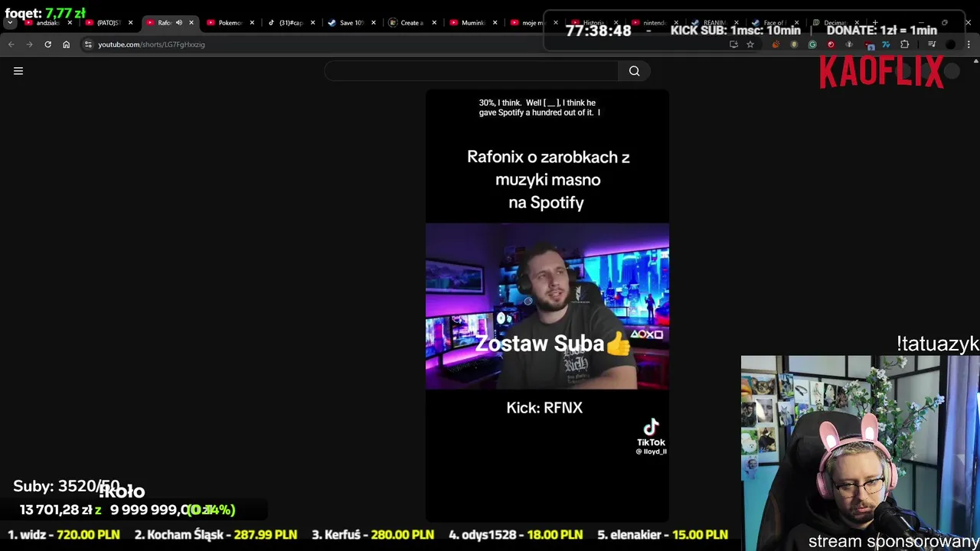Open the orange fox extension icon
The width and height of the screenshot is (980, 551).
776,44
